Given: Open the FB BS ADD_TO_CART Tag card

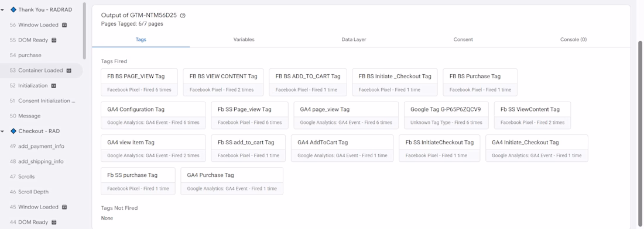Looking at the screenshot, I should 308,82.
